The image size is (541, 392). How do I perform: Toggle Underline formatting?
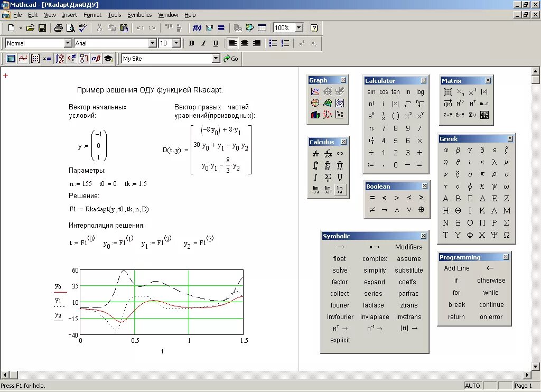[x=216, y=43]
